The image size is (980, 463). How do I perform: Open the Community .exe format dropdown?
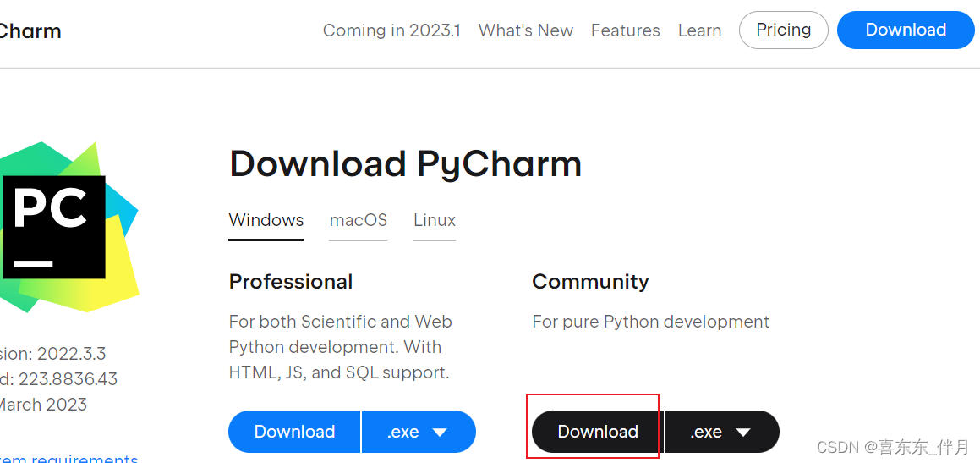click(x=722, y=432)
